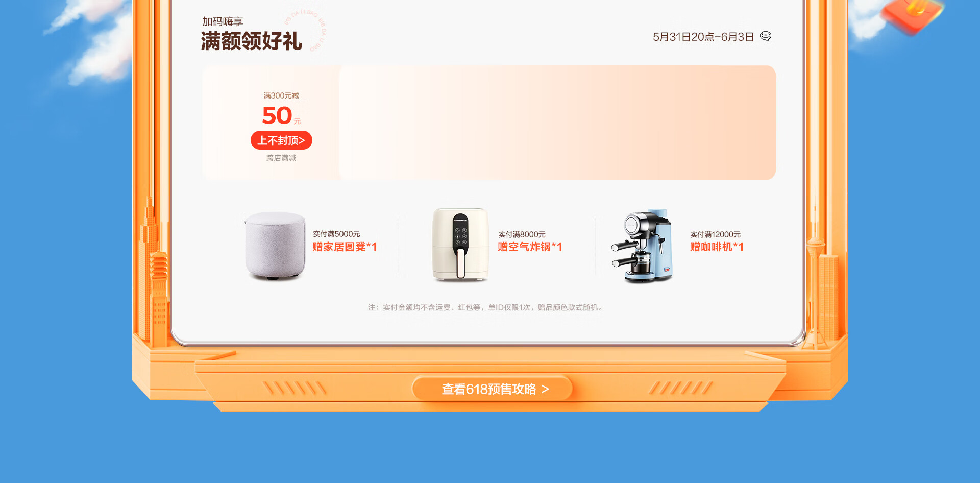Screen dimensions: 980x483
Task: Click the 满额领好礼 heading
Action: (x=251, y=41)
